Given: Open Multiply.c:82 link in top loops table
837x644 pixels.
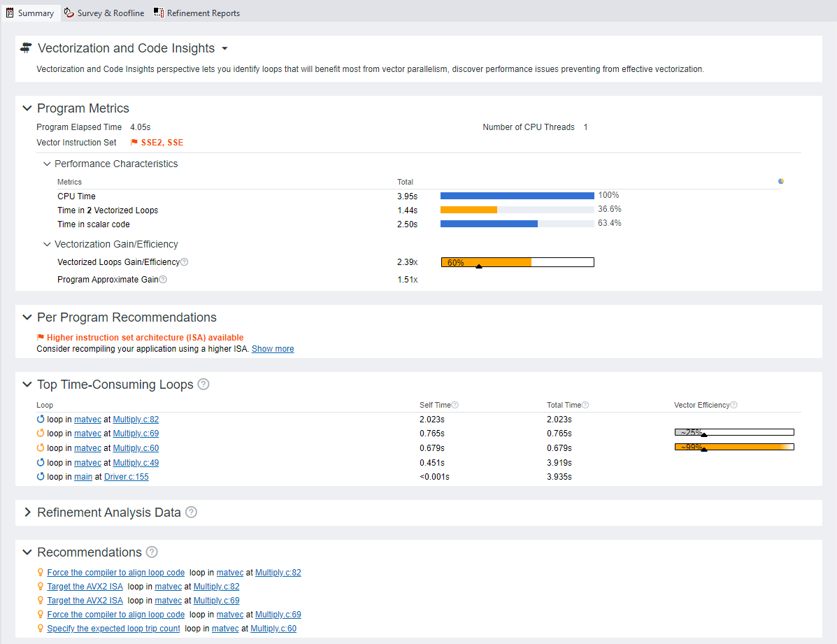Looking at the screenshot, I should point(136,420).
